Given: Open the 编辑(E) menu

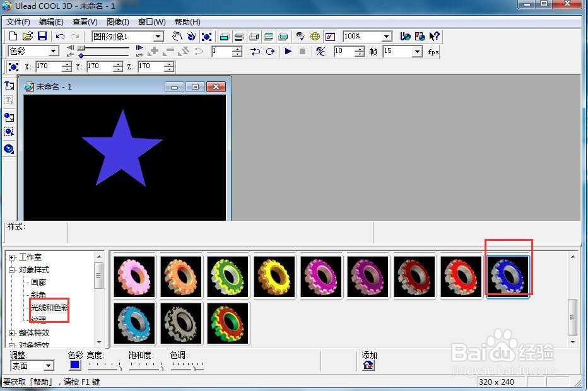Looking at the screenshot, I should click(51, 21).
